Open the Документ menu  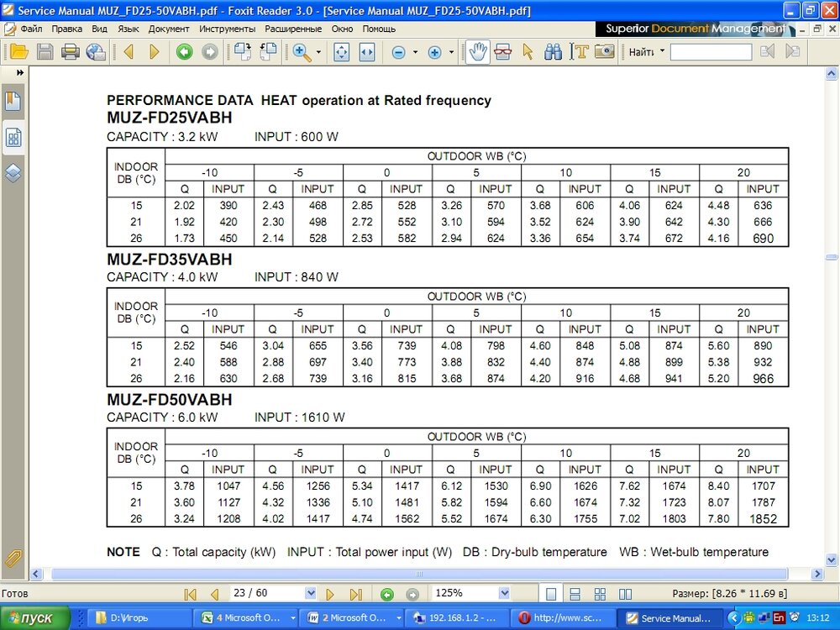[x=169, y=29]
